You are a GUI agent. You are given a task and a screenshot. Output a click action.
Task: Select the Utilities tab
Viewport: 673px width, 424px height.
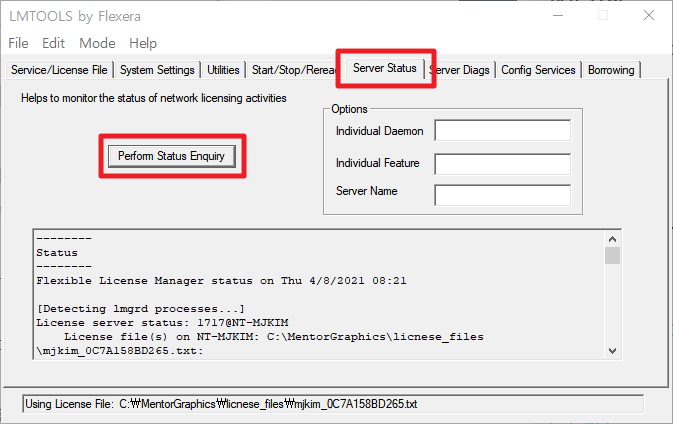(x=223, y=70)
